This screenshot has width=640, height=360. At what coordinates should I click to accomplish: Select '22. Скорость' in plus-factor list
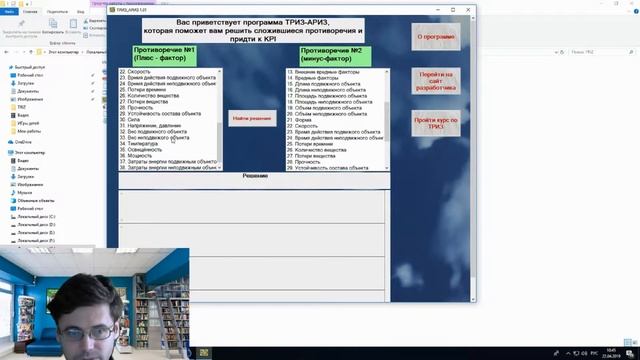[135, 71]
